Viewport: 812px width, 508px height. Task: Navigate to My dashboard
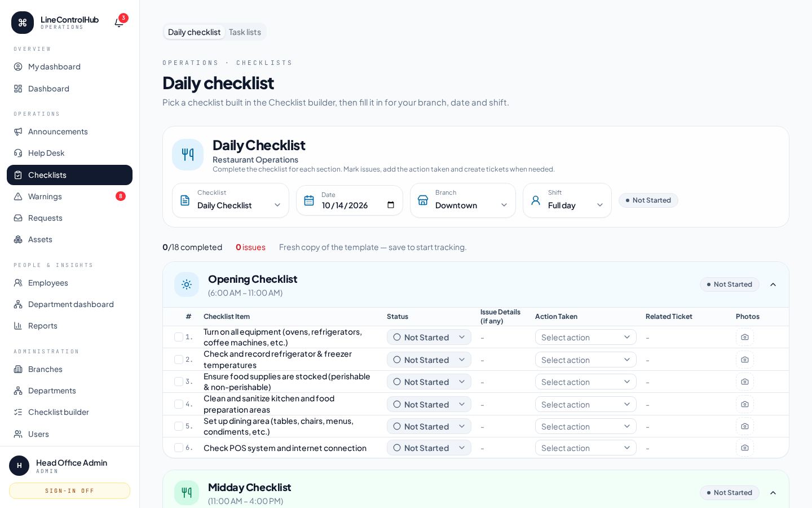coord(69,67)
